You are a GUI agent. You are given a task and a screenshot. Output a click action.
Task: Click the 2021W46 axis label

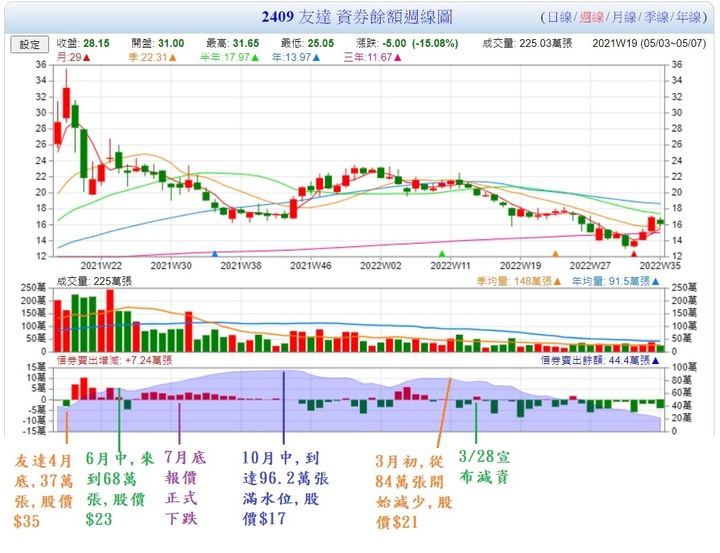[x=310, y=266]
